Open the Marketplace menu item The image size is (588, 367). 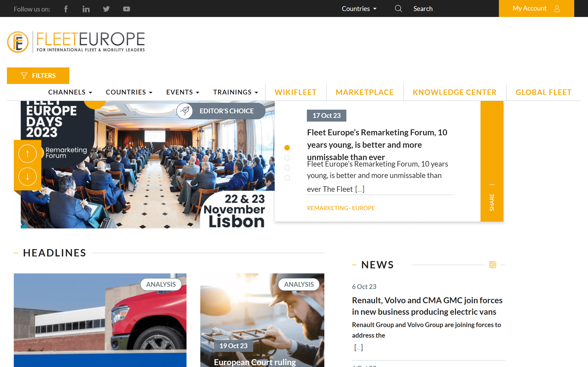pyautogui.click(x=365, y=92)
